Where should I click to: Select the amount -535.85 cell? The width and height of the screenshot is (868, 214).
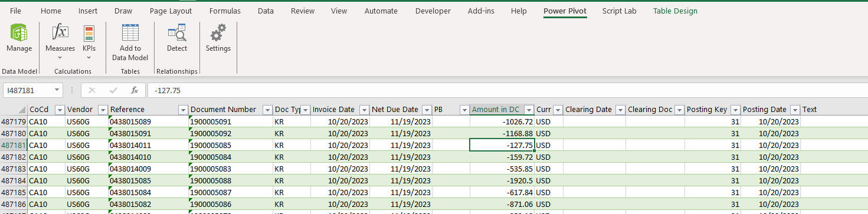(502, 169)
